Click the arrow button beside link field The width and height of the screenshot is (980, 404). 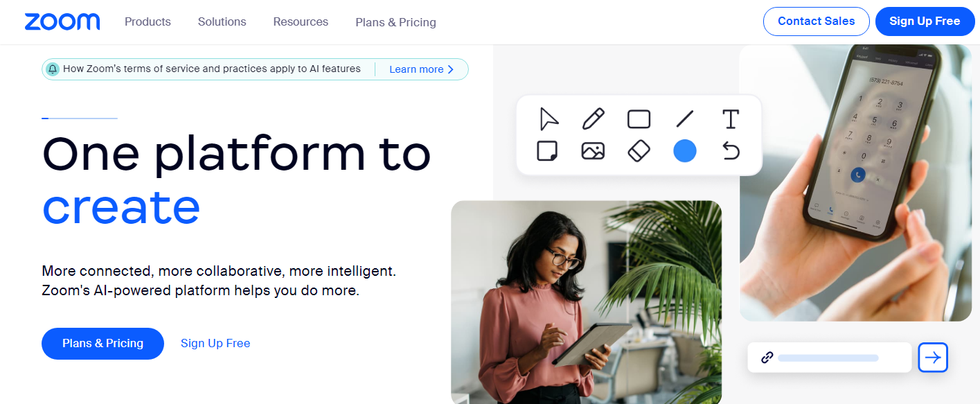(933, 358)
